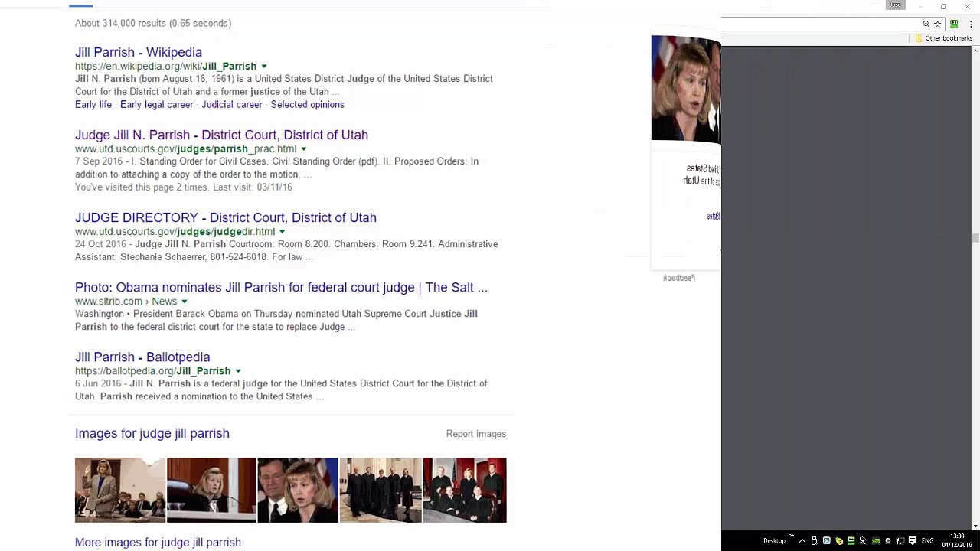Click the Desktop toolbar label in taskbar
This screenshot has height=551, width=980.
click(774, 540)
